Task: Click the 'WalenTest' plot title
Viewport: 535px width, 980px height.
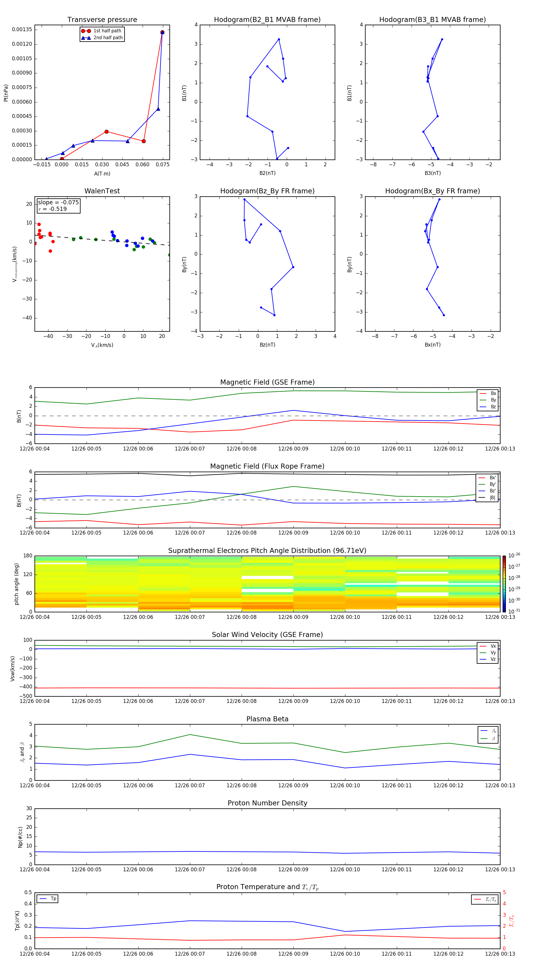Action: (x=102, y=191)
